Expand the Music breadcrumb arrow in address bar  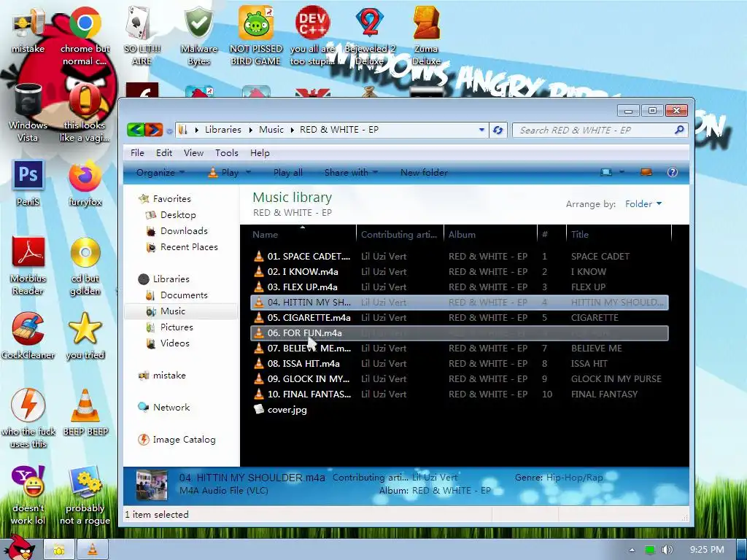point(292,130)
